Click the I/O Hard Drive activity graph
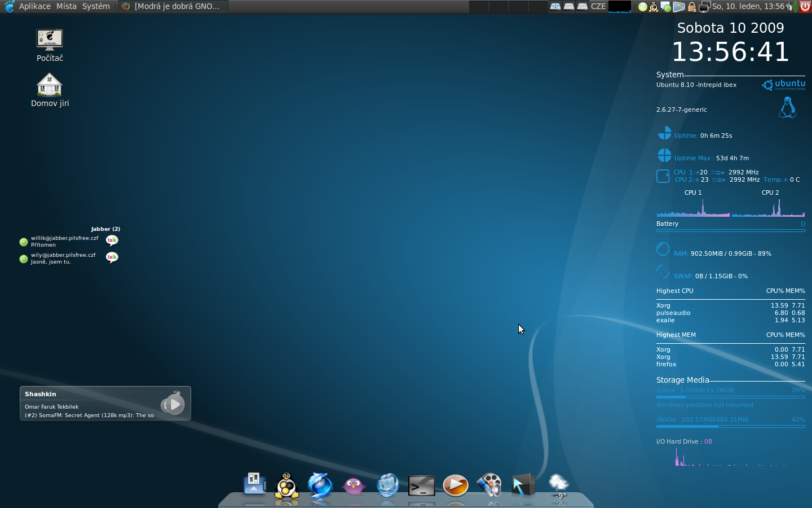812x508 pixels. [731, 457]
